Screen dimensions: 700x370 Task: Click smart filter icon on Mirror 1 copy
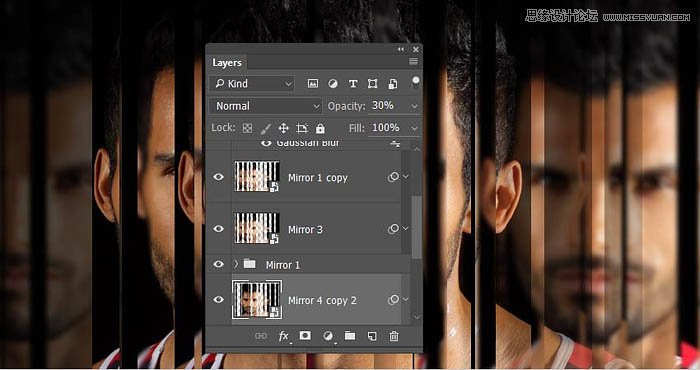tap(393, 177)
